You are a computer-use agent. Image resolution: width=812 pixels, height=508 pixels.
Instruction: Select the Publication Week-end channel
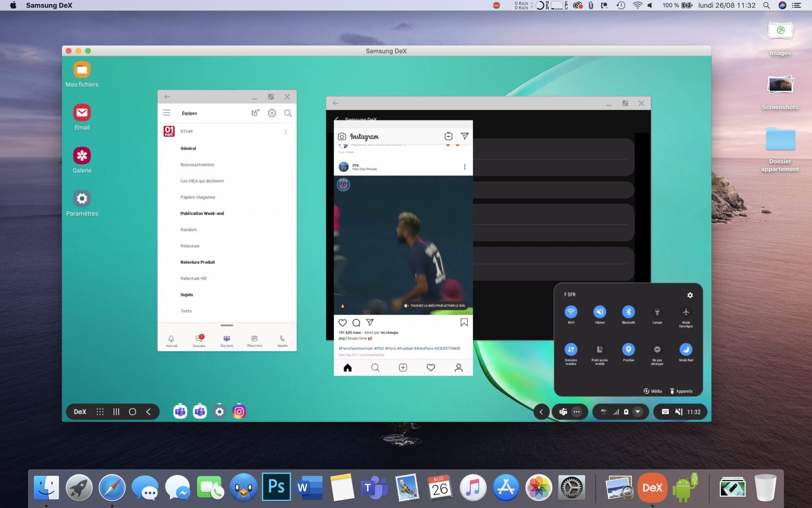(x=202, y=213)
